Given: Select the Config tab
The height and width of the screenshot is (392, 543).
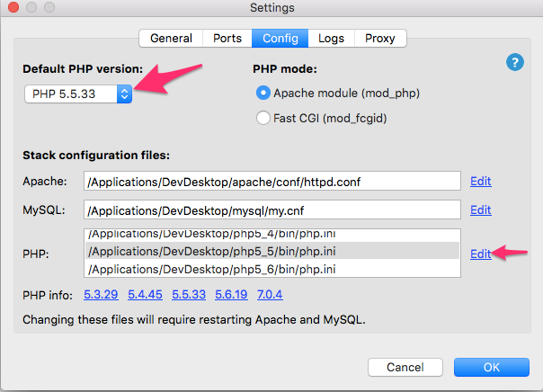Looking at the screenshot, I should click(x=280, y=38).
